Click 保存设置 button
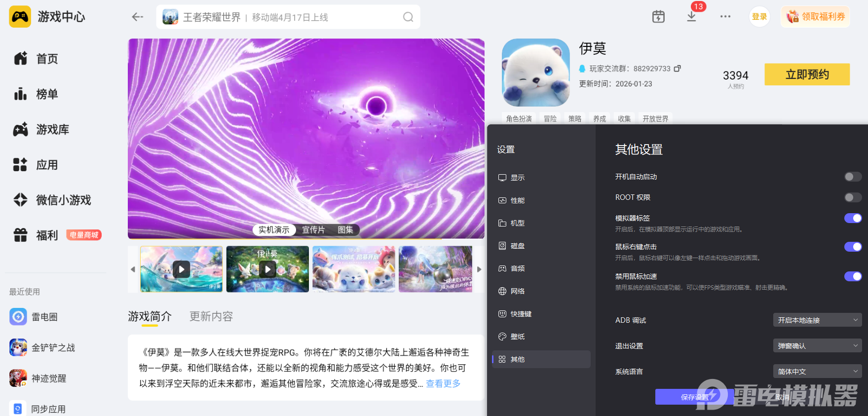 click(695, 397)
